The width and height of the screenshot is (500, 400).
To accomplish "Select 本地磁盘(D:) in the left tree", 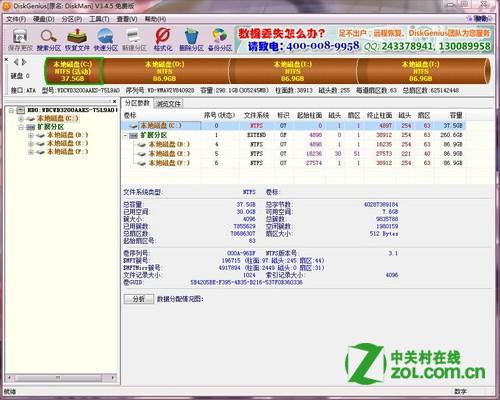I will [68, 135].
